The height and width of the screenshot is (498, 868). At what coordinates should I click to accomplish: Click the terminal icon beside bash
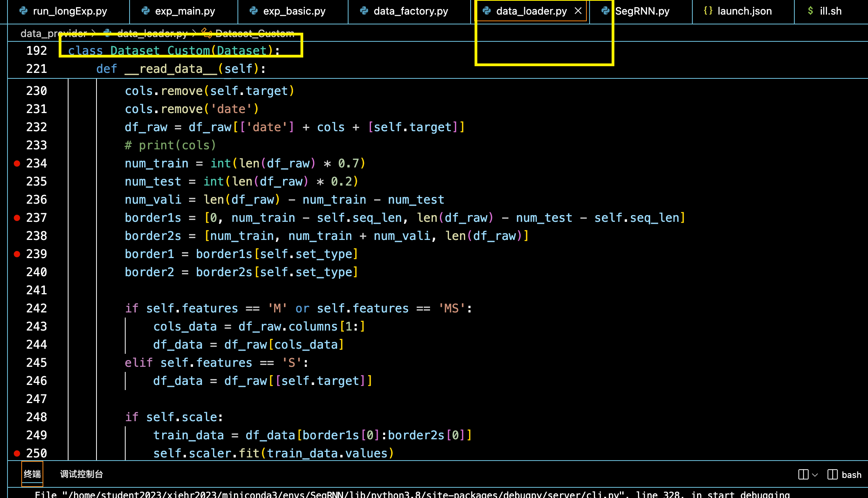[x=832, y=474]
